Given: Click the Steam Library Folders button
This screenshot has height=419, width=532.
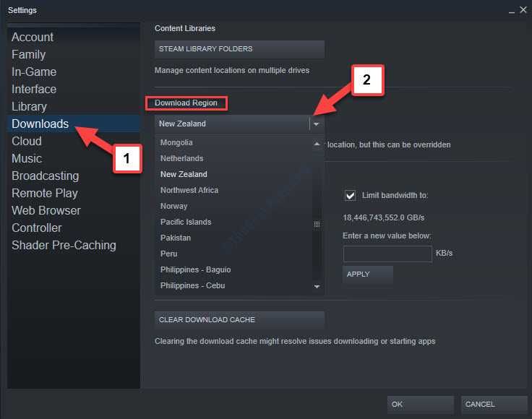Looking at the screenshot, I should (239, 49).
